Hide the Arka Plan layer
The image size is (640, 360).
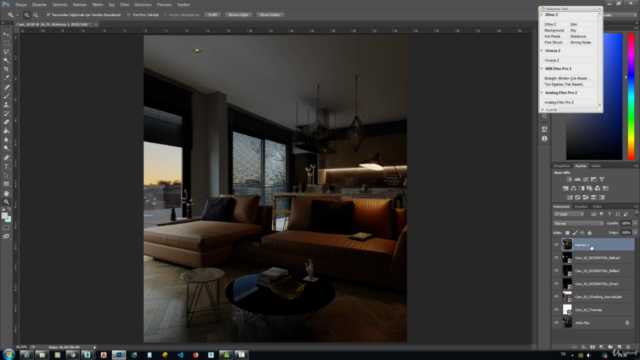[x=556, y=323]
